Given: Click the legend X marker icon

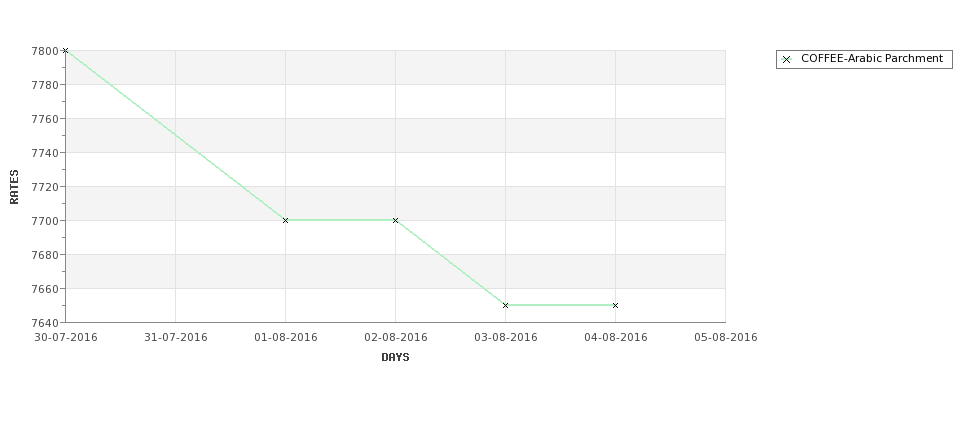Looking at the screenshot, I should [787, 59].
